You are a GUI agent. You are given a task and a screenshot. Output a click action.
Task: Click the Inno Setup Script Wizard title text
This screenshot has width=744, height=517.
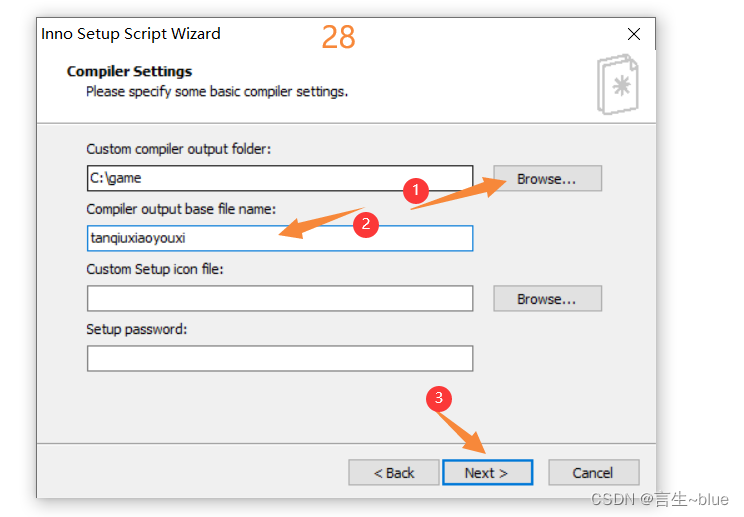[130, 34]
